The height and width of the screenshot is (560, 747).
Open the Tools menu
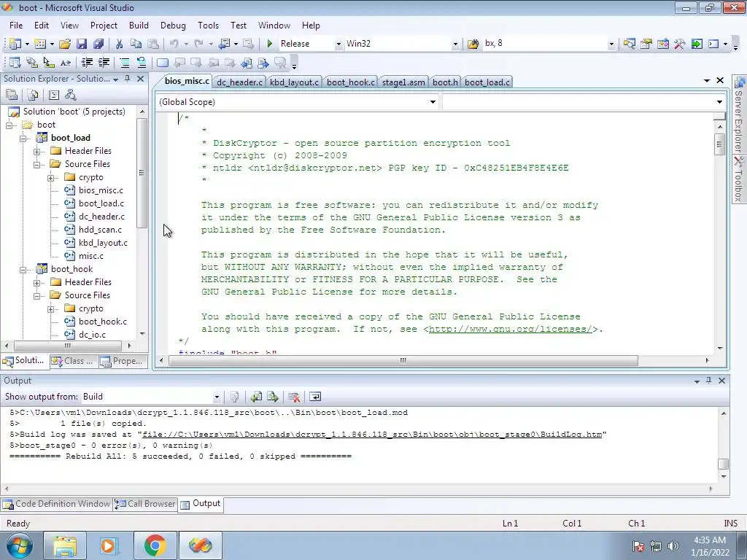click(208, 26)
